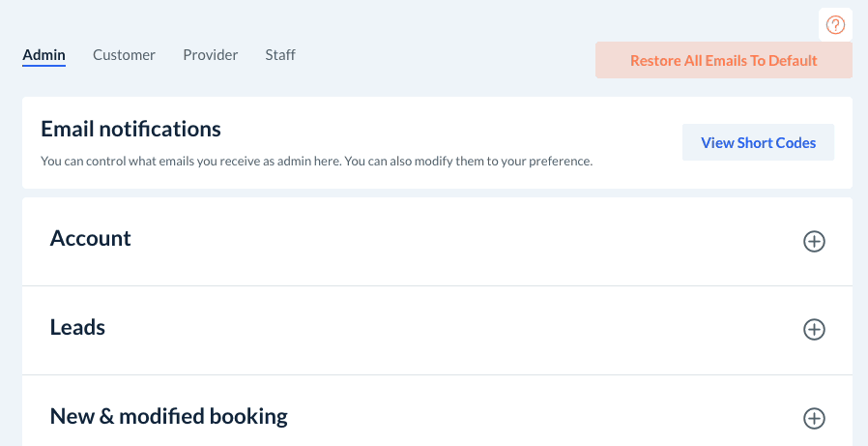Image resolution: width=868 pixels, height=446 pixels.
Task: Click blank area in New & modified booking row
Action: tap(541, 418)
